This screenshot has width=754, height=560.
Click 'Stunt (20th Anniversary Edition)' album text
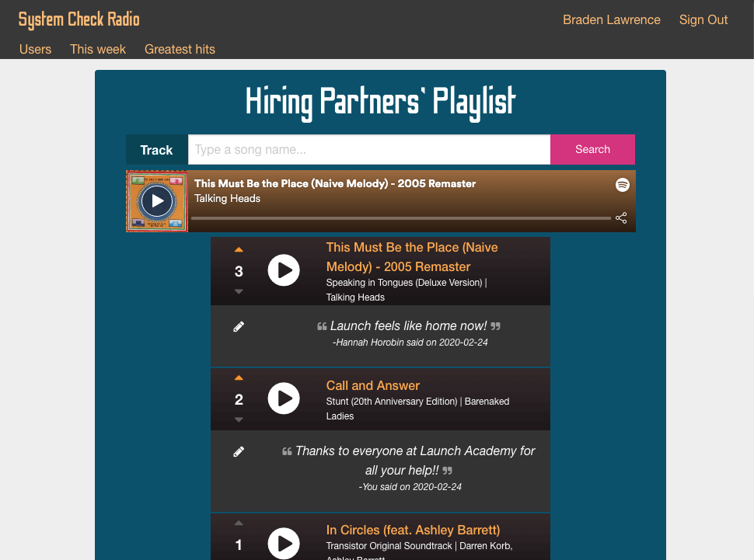(x=392, y=402)
